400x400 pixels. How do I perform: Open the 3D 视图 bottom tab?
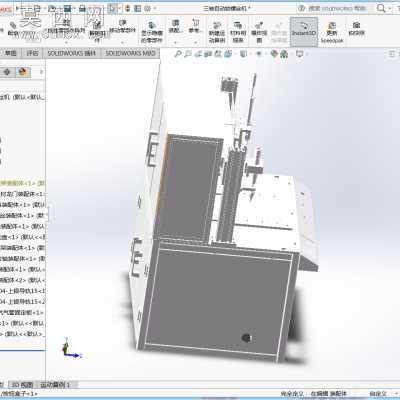(x=22, y=385)
